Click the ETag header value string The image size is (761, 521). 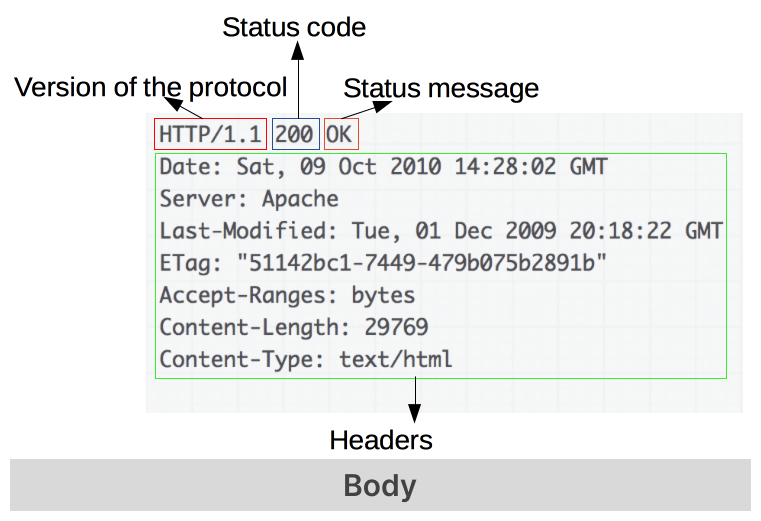422,263
